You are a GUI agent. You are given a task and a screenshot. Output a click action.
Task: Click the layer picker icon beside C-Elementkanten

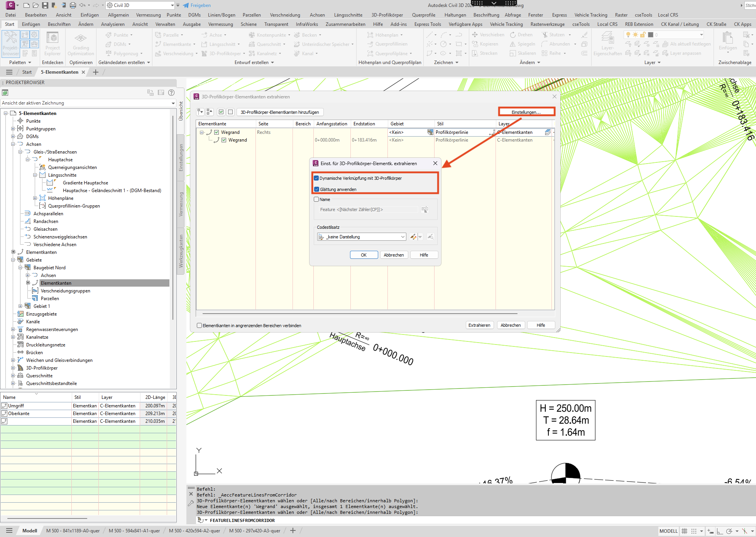548,132
